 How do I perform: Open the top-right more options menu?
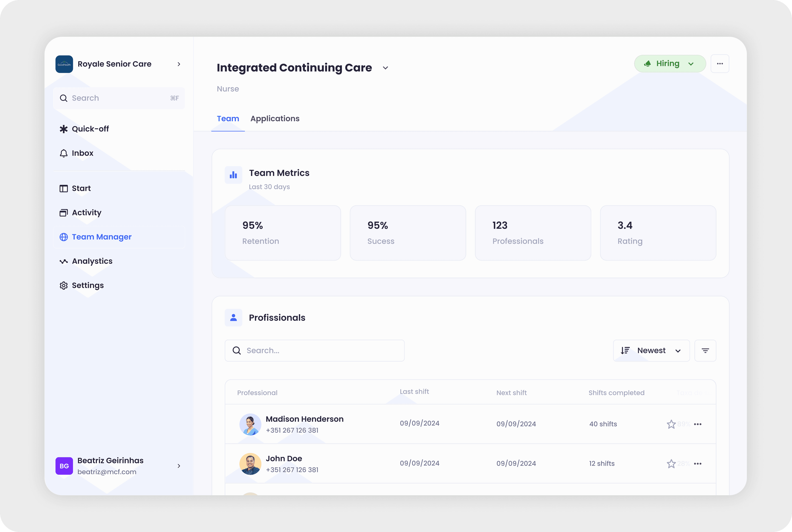tap(720, 64)
